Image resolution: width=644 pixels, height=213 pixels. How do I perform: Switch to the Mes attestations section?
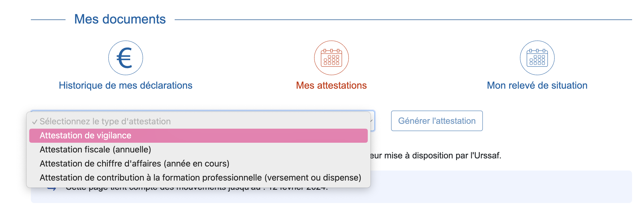point(331,85)
